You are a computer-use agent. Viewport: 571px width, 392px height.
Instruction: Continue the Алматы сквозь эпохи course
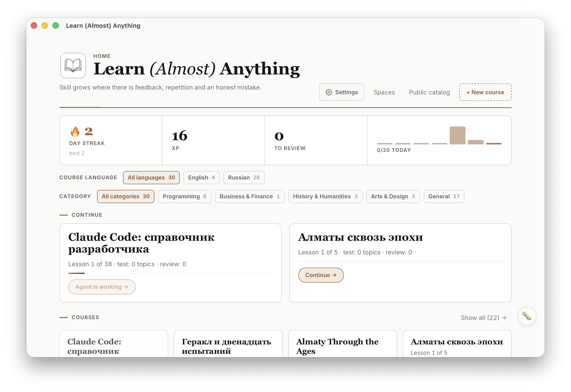click(321, 275)
